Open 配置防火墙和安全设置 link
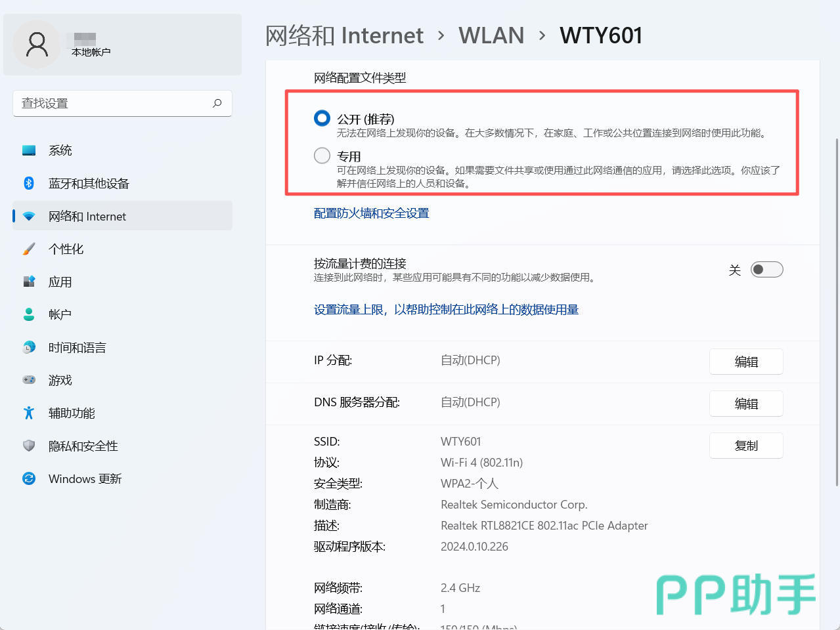 pos(371,213)
